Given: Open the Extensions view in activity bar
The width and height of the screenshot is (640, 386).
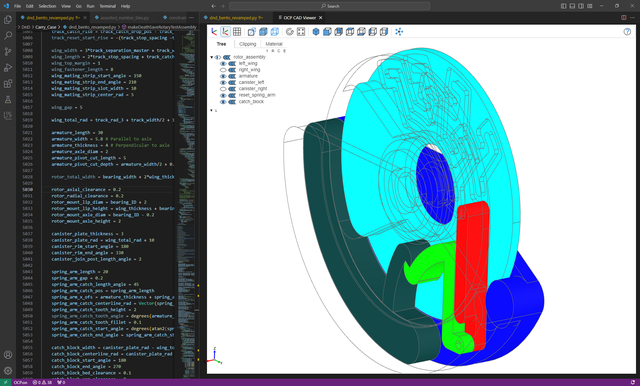Looking at the screenshot, I should pos(8,84).
